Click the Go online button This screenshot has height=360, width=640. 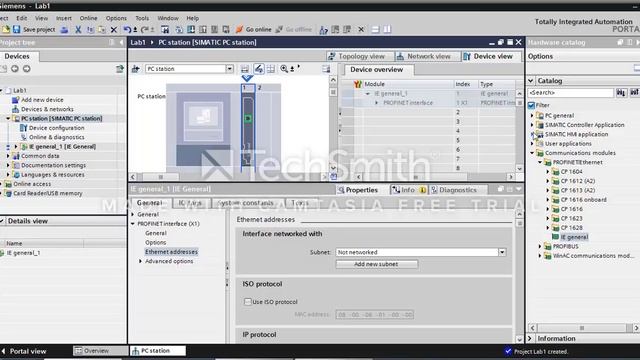coord(253,29)
